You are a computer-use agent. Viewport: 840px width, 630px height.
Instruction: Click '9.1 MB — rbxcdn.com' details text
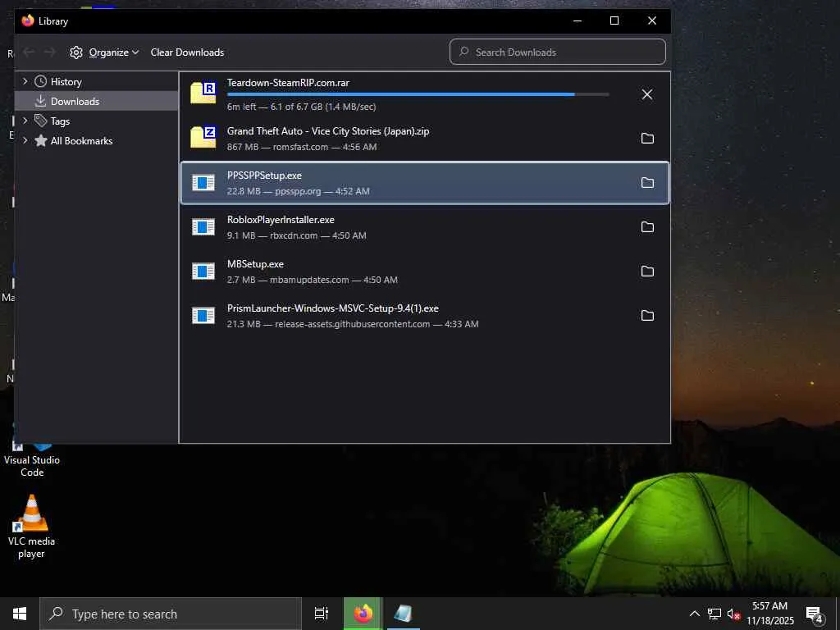coord(297,235)
